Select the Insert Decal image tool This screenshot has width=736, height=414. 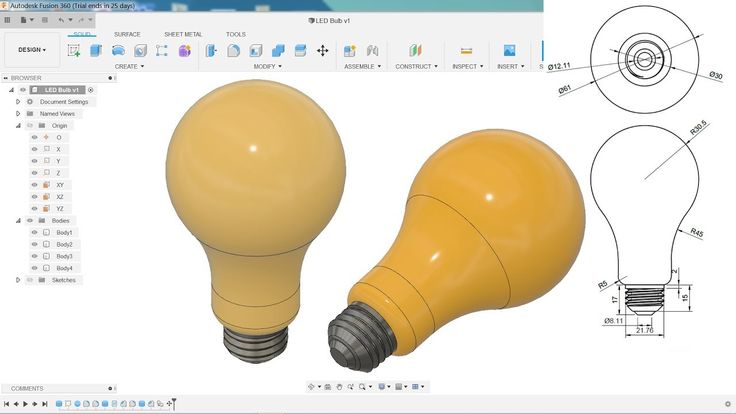[x=509, y=50]
